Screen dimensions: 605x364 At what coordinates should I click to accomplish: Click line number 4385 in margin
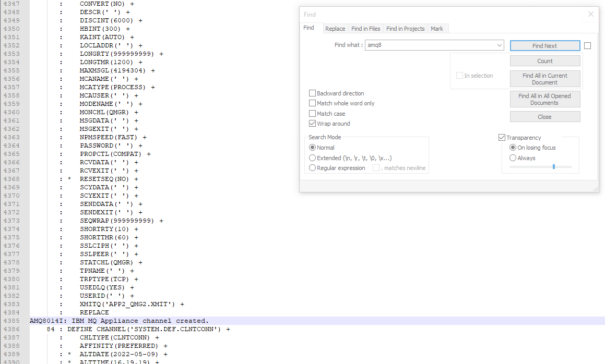coord(11,321)
